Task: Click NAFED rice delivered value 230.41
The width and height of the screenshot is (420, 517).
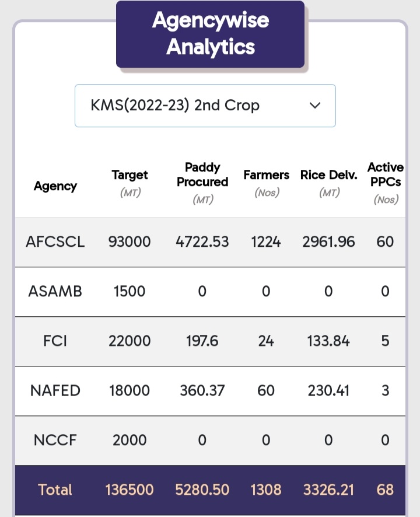Action: pyautogui.click(x=328, y=390)
